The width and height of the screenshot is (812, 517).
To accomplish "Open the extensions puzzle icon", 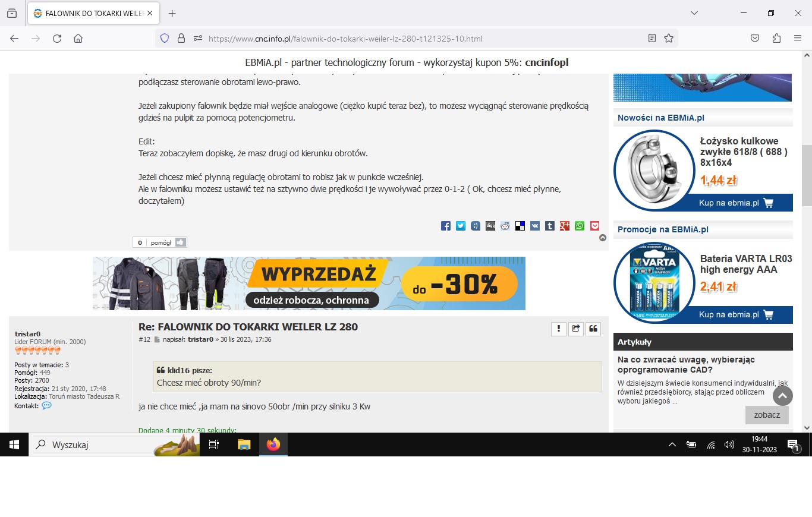I will (x=776, y=39).
